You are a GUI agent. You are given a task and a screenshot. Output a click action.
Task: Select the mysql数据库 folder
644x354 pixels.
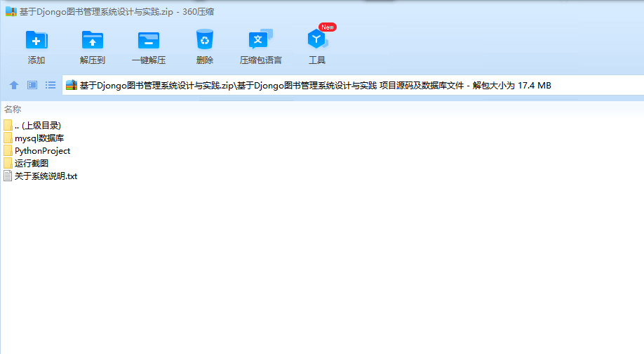click(x=34, y=138)
